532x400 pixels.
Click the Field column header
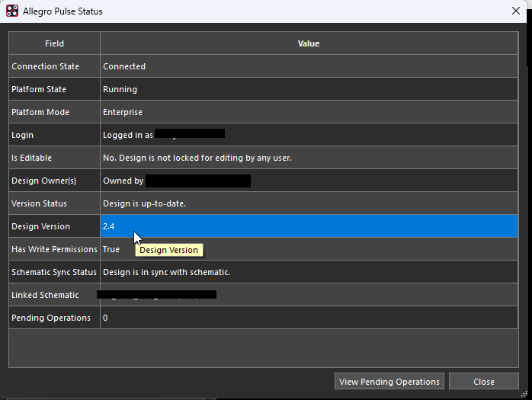click(54, 43)
